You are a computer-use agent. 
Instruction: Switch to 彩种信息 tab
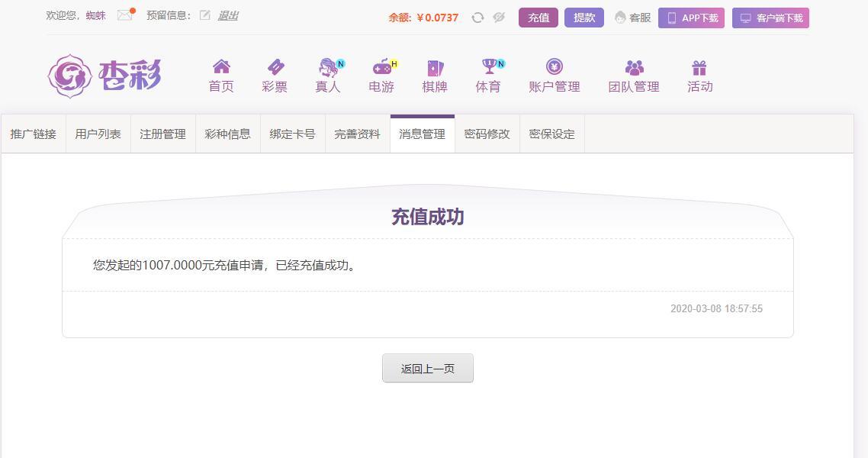[227, 134]
